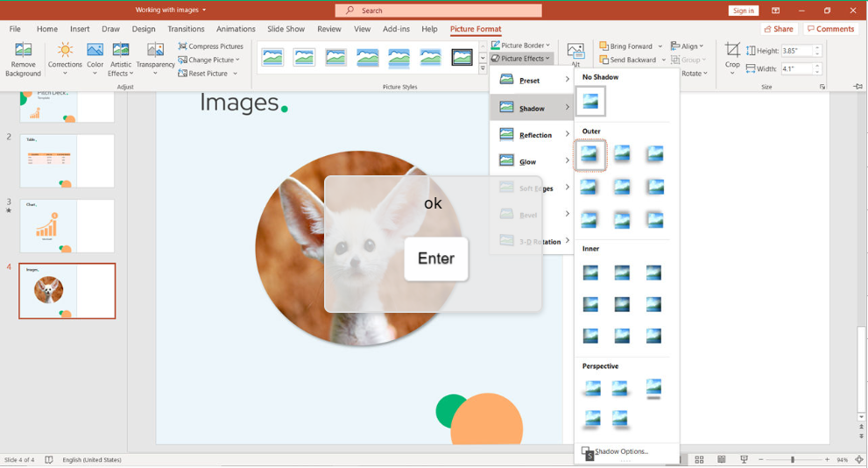The width and height of the screenshot is (868, 468).
Task: Open the File tab
Action: tap(15, 29)
